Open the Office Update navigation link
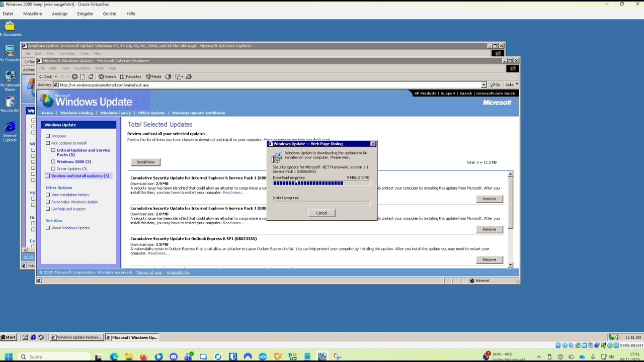 pos(151,113)
